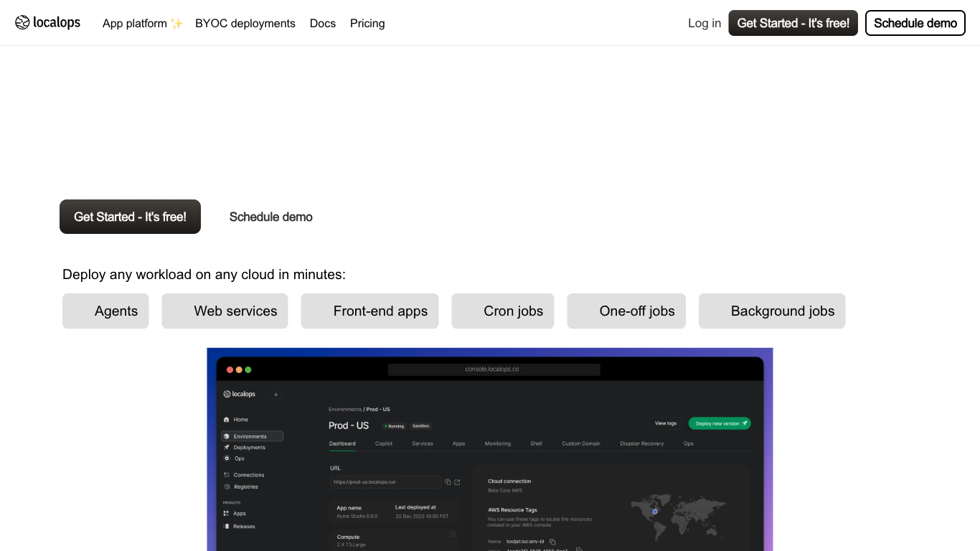Viewport: 980px width, 551px height.
Task: Select the Web services workload pill
Action: tap(225, 311)
